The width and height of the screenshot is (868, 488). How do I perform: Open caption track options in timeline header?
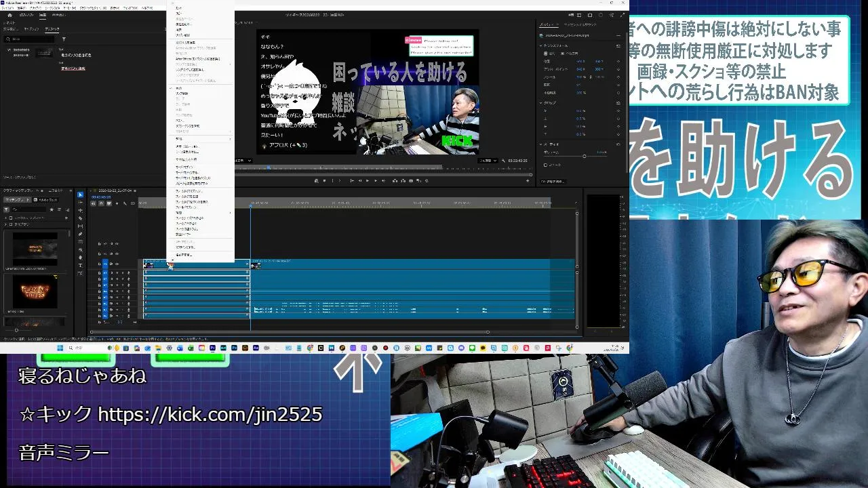[133, 203]
